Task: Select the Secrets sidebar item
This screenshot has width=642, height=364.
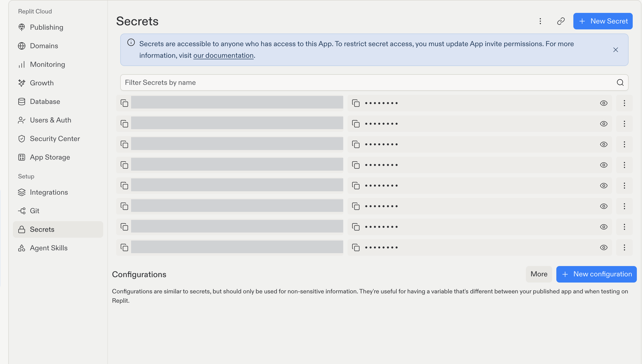Action: [x=58, y=229]
